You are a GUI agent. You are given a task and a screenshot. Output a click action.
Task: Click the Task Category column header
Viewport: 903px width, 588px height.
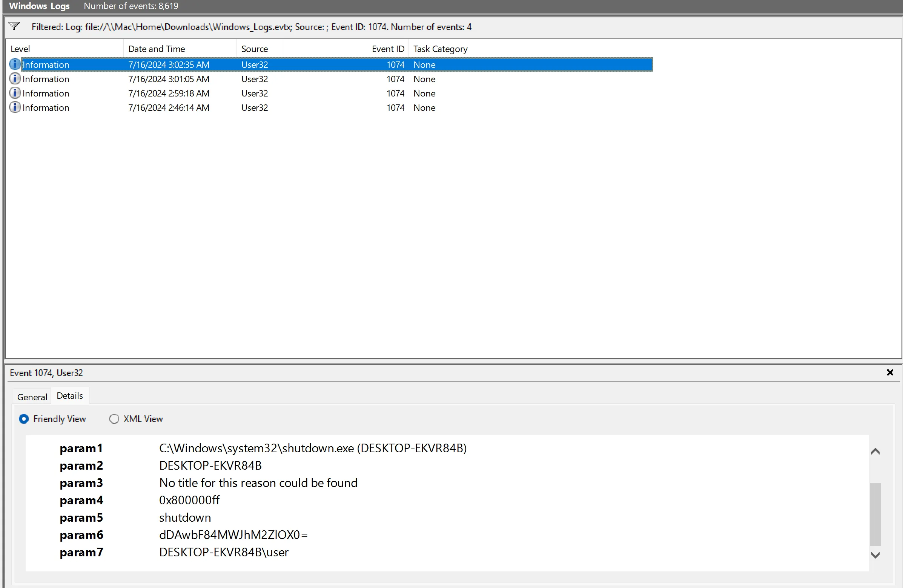point(440,49)
